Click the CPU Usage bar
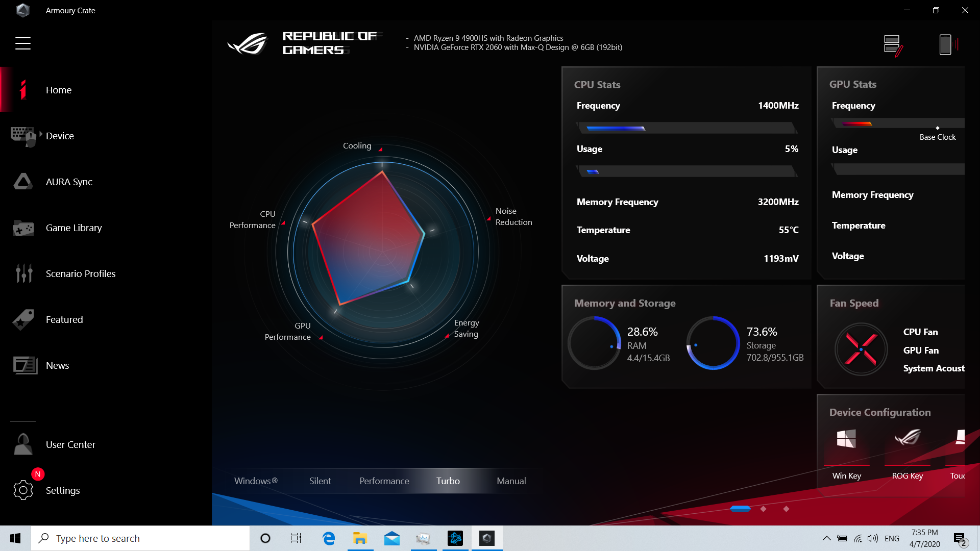 click(x=687, y=171)
